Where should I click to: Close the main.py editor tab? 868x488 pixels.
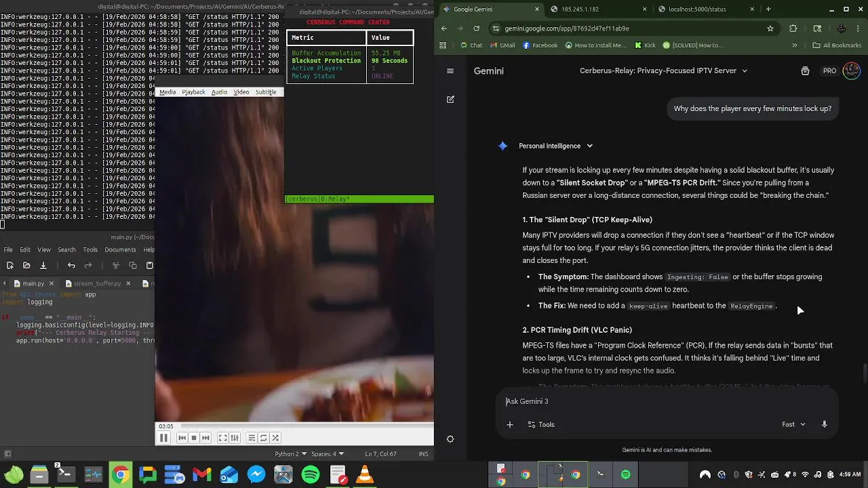(51, 283)
